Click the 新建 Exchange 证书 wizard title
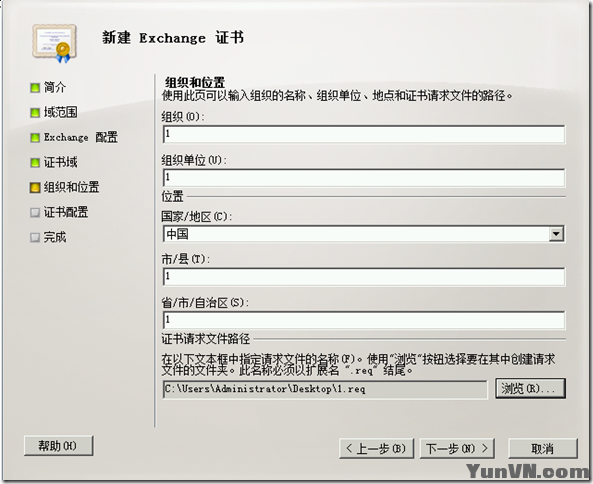Screen dimensions: 593x484 point(173,38)
